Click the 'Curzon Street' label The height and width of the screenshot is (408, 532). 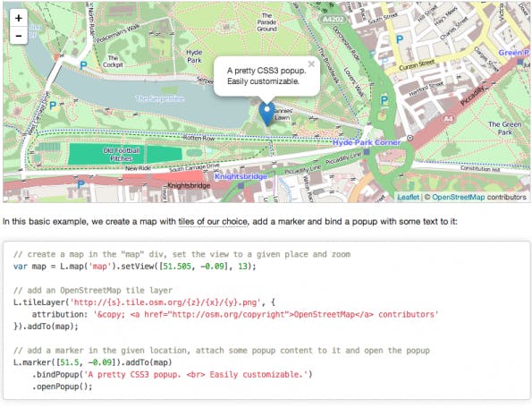(x=417, y=64)
